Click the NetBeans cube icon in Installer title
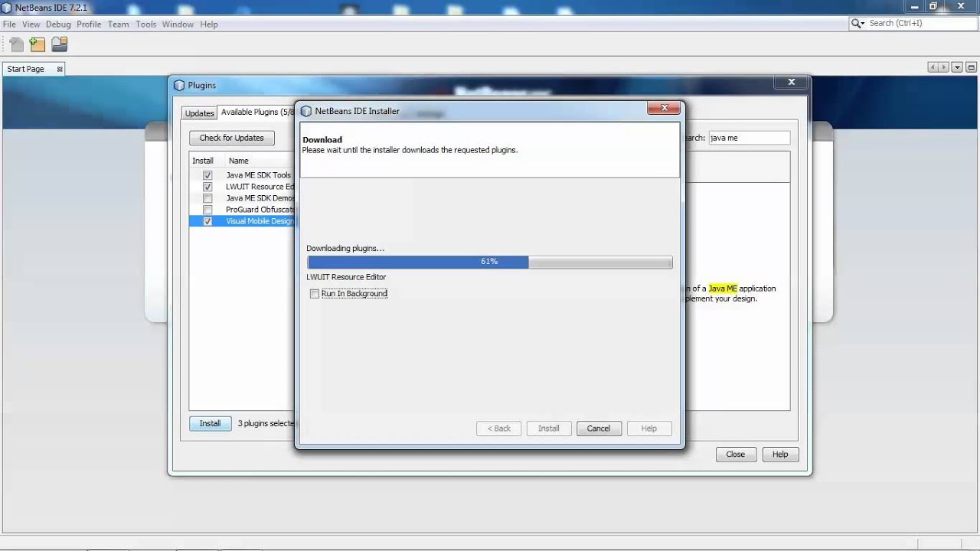 click(306, 111)
